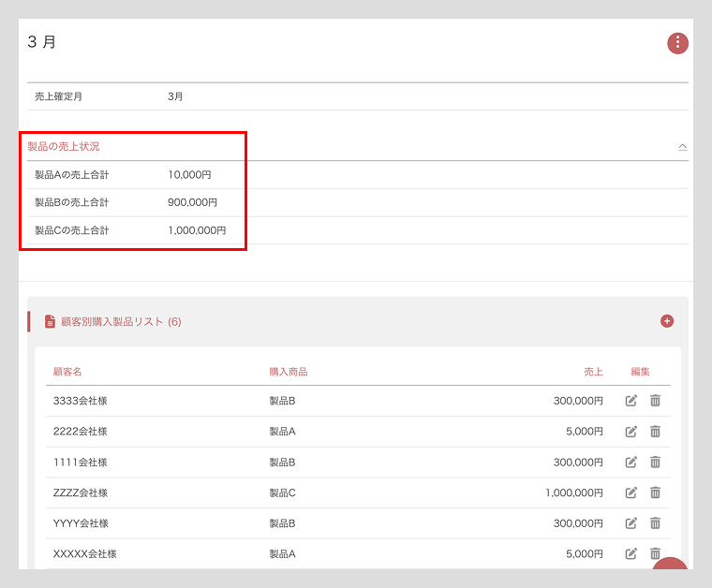712x588 pixels.
Task: Click the 購入商品 column header
Action: pyautogui.click(x=288, y=372)
